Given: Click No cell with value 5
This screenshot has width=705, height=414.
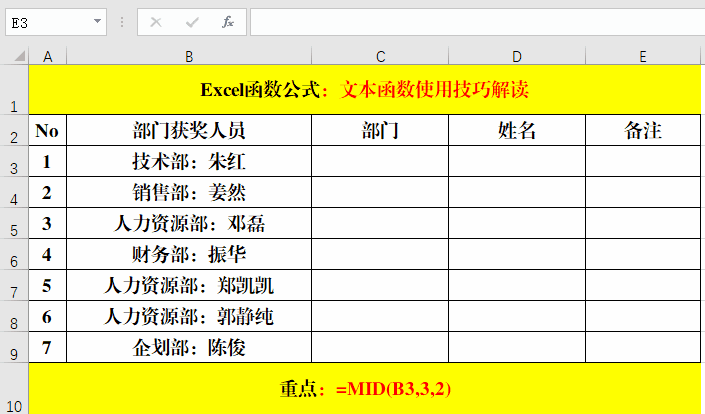Looking at the screenshot, I should click(x=48, y=285).
